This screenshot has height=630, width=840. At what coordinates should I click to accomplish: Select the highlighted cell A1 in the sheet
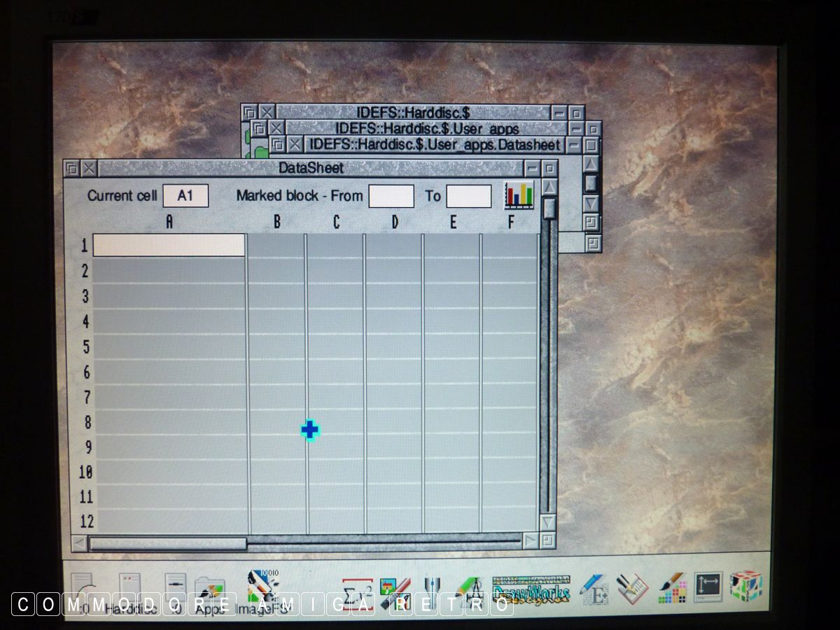click(169, 245)
